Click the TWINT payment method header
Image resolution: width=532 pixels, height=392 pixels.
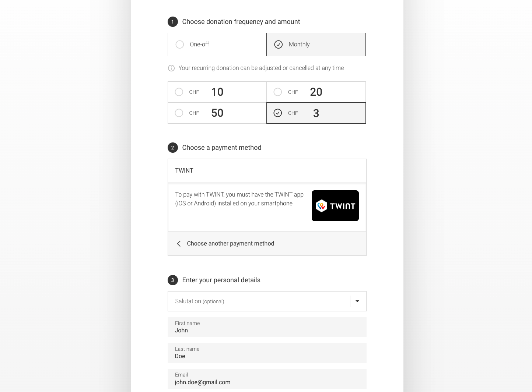[x=267, y=171]
